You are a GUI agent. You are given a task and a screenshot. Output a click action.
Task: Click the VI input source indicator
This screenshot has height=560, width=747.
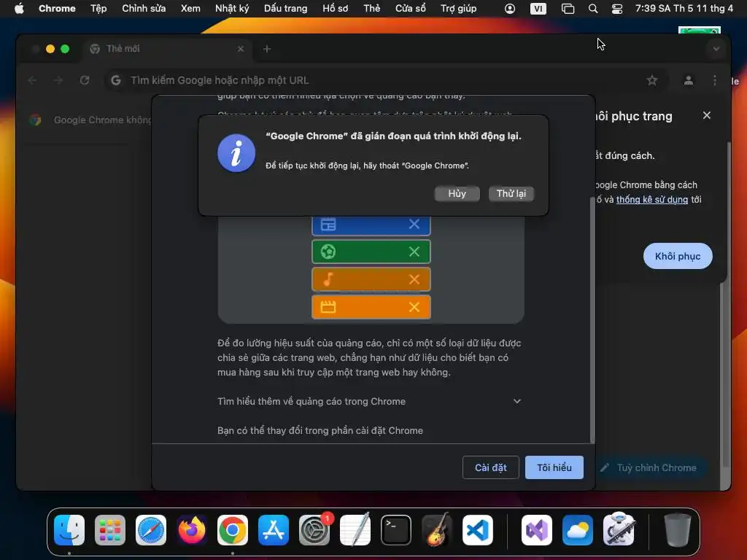538,9
